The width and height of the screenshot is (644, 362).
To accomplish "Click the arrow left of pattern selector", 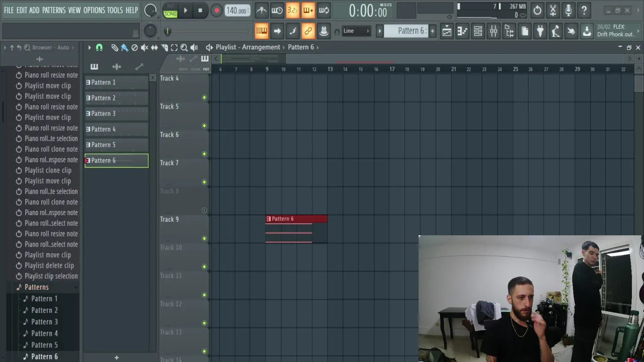I will point(380,31).
